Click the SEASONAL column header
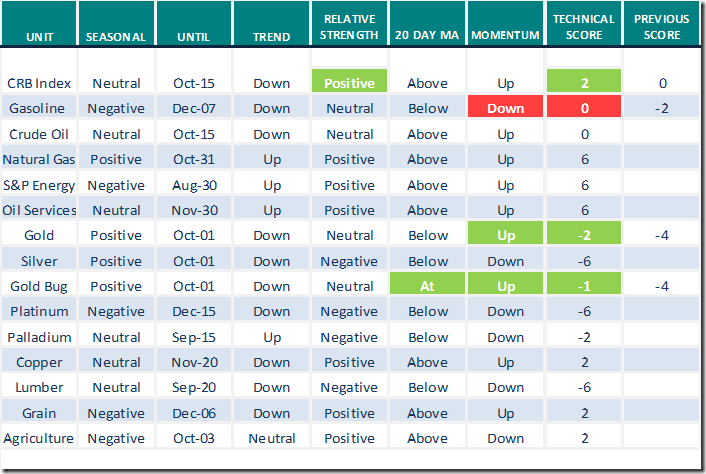Screen dimensions: 706x474 click(x=116, y=36)
